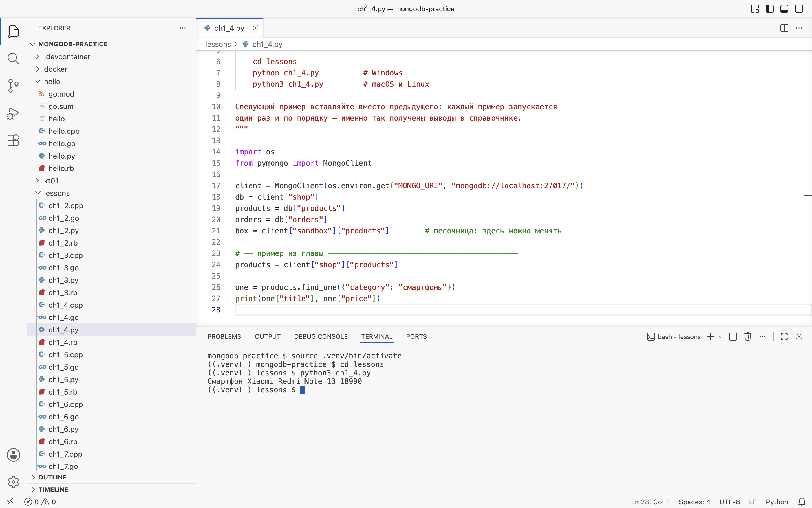The height and width of the screenshot is (508, 812).
Task: Click the Spaces: 4 indentation indicator
Action: tap(694, 502)
